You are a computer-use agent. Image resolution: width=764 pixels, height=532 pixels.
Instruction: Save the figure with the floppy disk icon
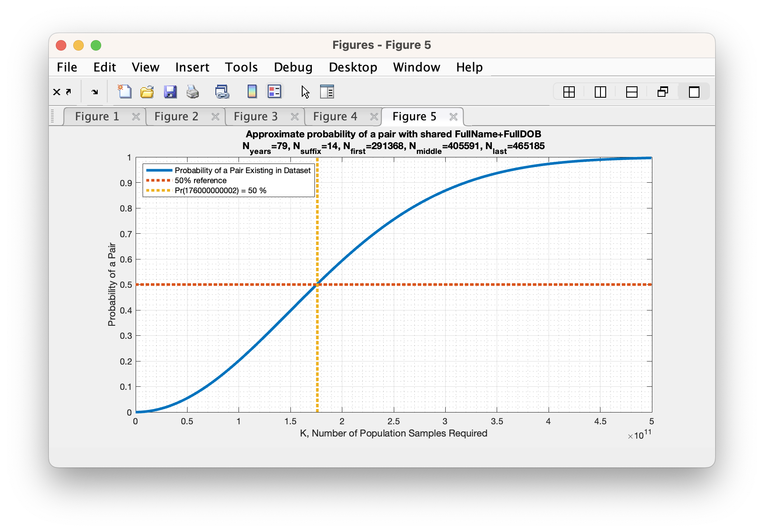pyautogui.click(x=170, y=92)
